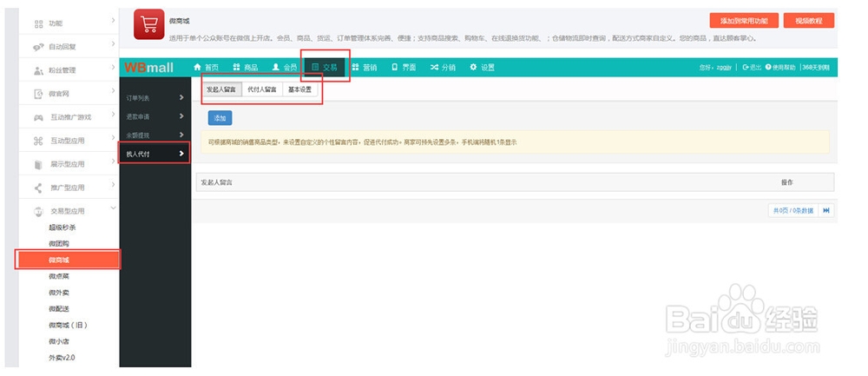Click the 微官网 page icon
Screen dimensions: 868x376
[38, 94]
